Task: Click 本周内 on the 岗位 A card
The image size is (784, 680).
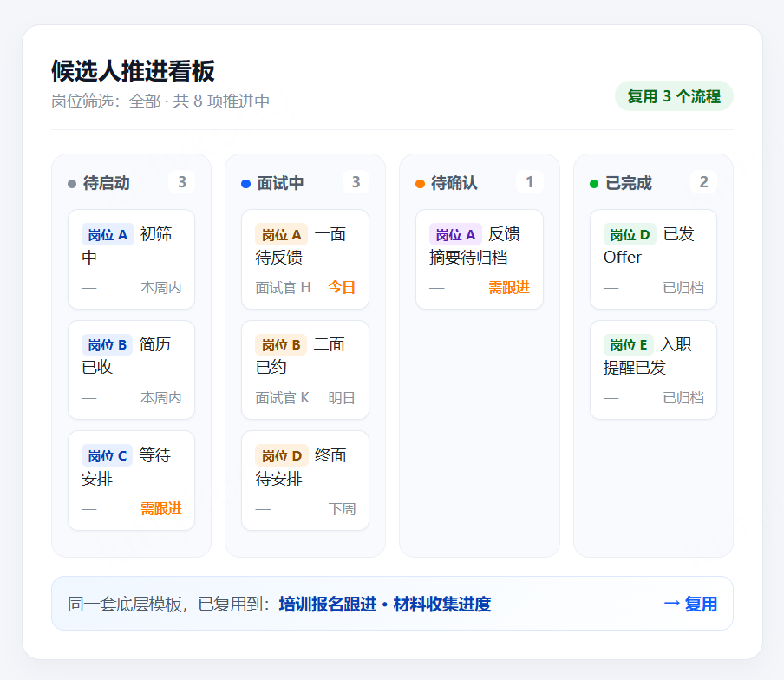Action: tap(161, 287)
